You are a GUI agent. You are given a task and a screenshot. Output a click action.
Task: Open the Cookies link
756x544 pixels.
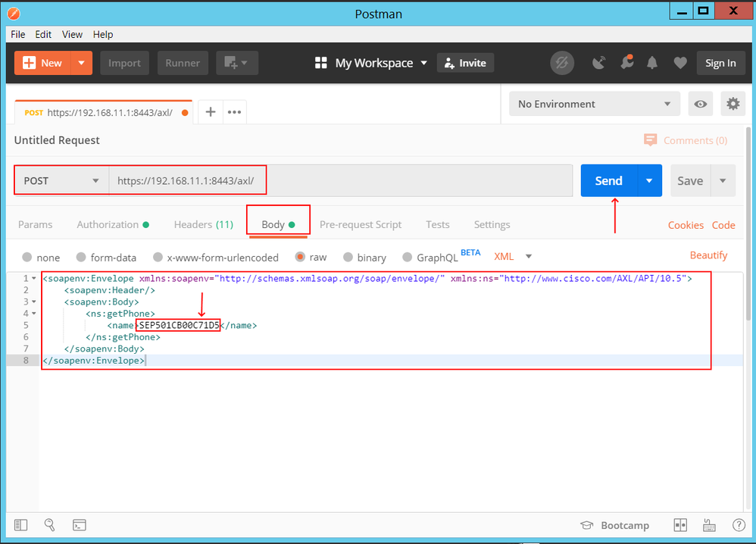pyautogui.click(x=686, y=225)
